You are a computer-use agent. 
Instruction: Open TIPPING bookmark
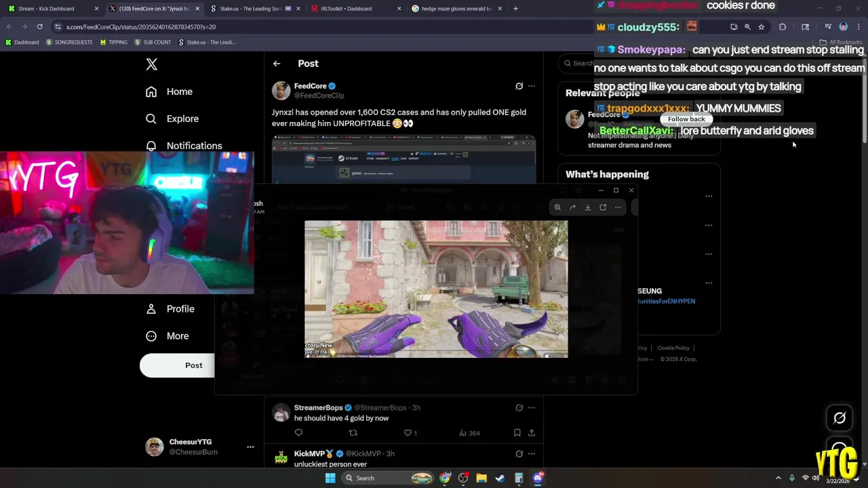(113, 42)
